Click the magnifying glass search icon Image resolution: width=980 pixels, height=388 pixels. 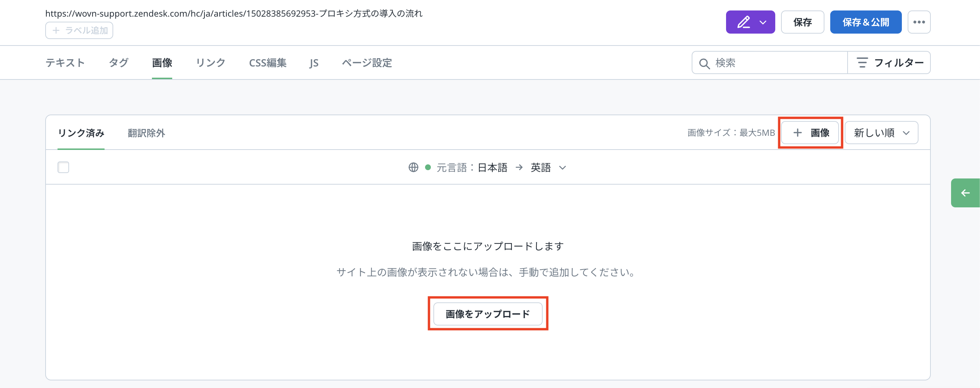pyautogui.click(x=704, y=63)
